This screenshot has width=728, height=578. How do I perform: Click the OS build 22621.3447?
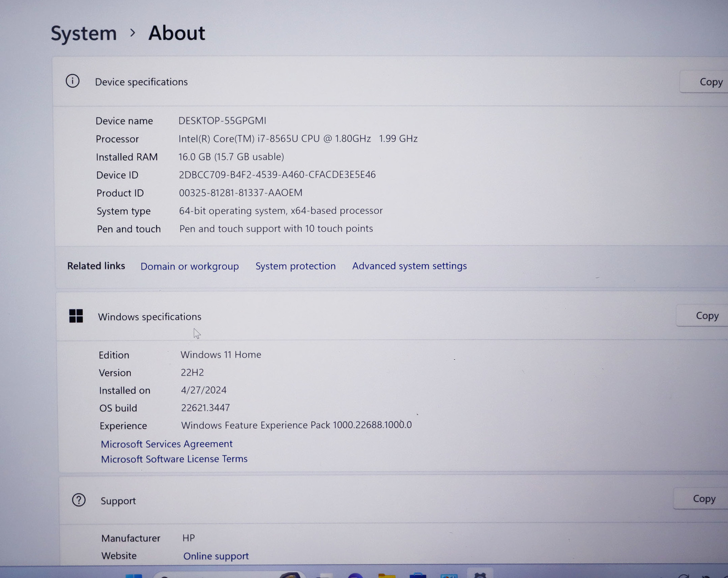205,408
